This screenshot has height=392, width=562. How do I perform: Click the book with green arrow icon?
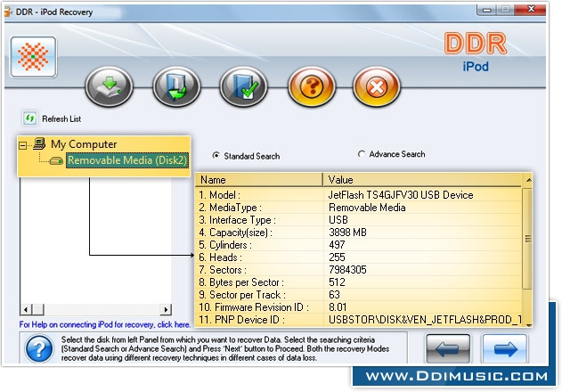point(176,86)
